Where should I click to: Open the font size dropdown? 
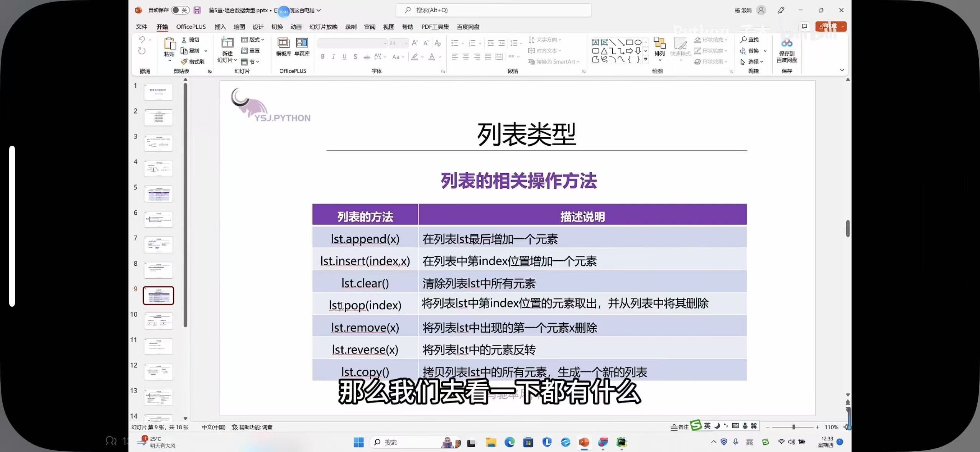406,43
